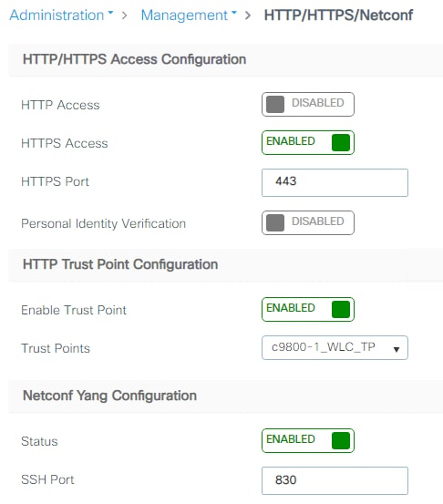Focus the SSH Port input field

(x=335, y=480)
